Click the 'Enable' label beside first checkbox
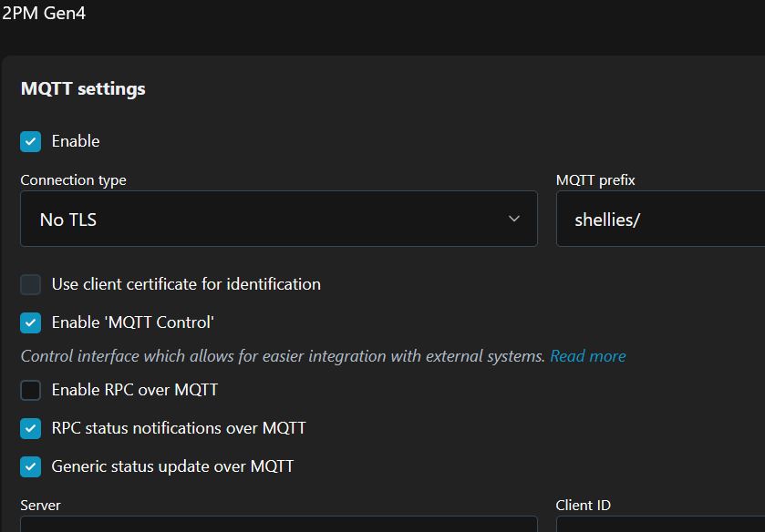 [x=76, y=141]
